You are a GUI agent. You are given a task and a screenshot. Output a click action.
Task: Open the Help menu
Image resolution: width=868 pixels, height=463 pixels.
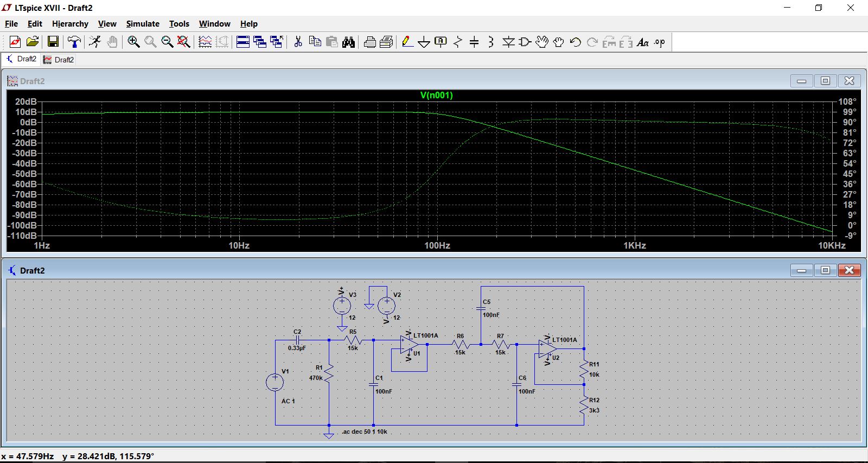249,24
